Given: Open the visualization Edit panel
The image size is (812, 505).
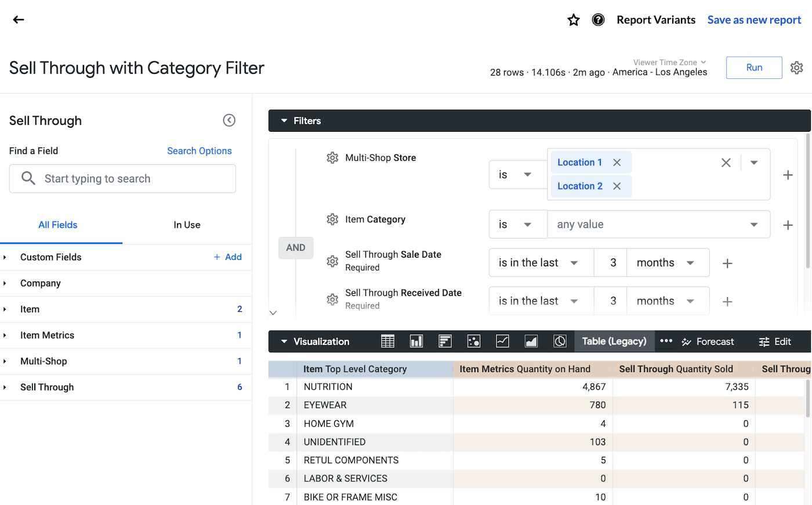Looking at the screenshot, I should [x=775, y=341].
